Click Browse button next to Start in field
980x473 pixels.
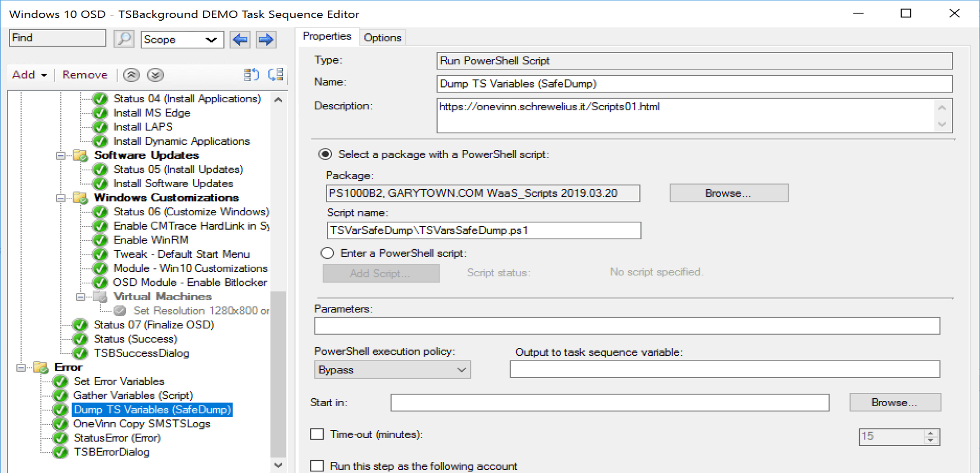[x=895, y=402]
